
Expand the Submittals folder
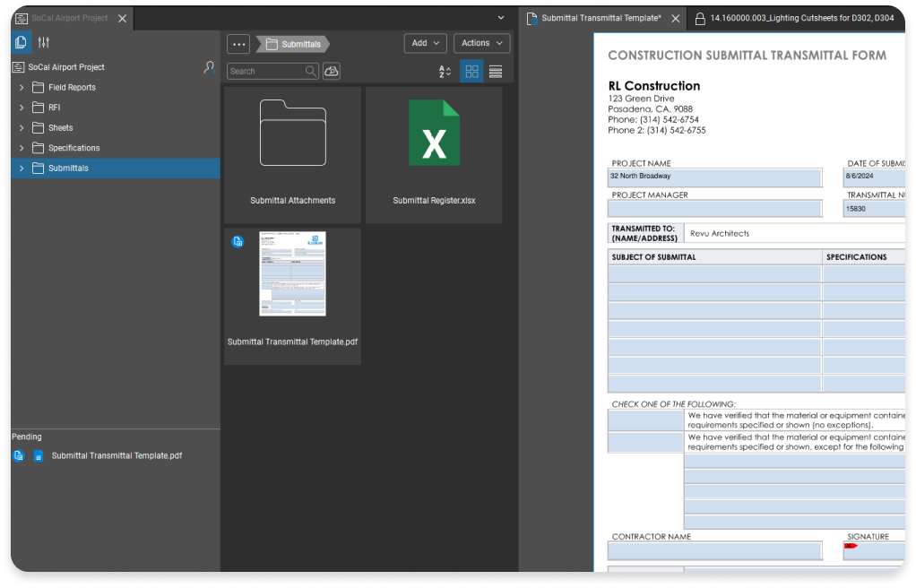pyautogui.click(x=22, y=169)
